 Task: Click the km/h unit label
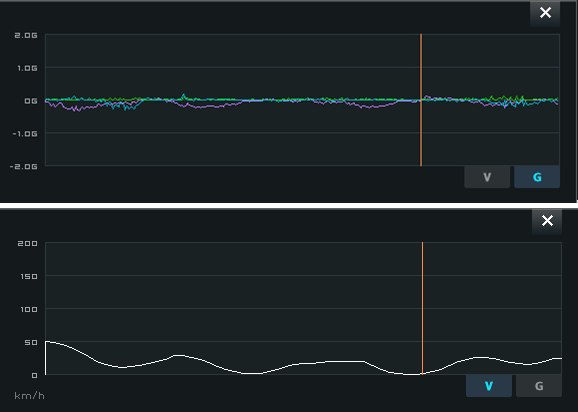(x=29, y=396)
